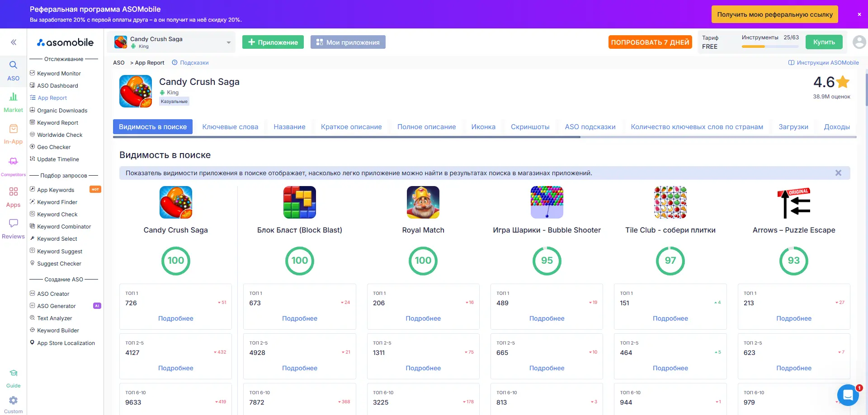Open Подробнее for Royal Match ТОП 2-5
868x415 pixels.
tap(423, 368)
